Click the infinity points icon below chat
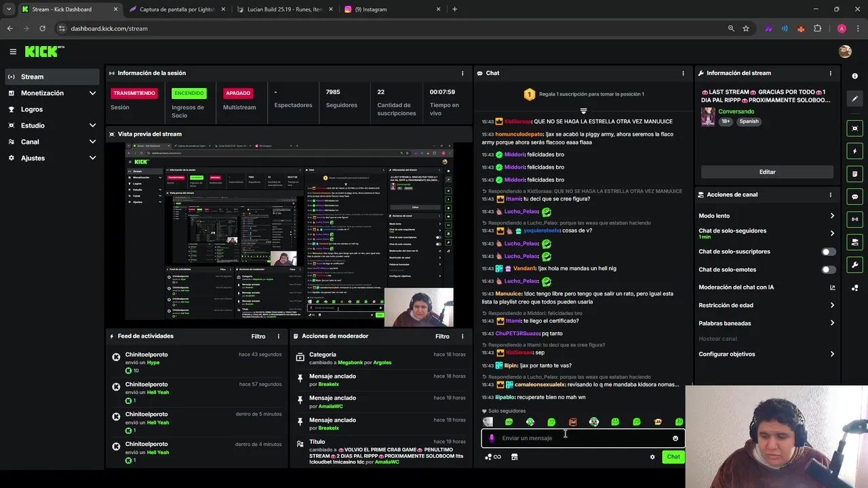This screenshot has height=488, width=868. (493, 457)
